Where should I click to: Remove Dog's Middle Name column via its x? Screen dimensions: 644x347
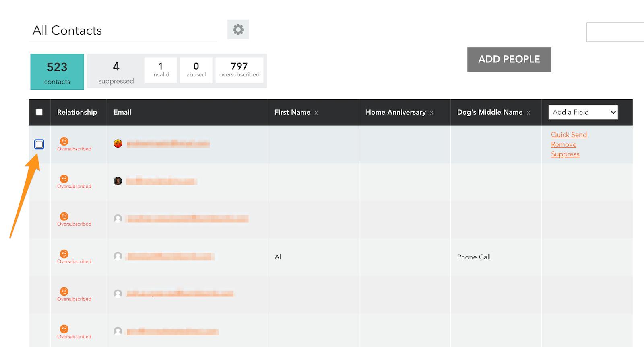click(x=528, y=113)
